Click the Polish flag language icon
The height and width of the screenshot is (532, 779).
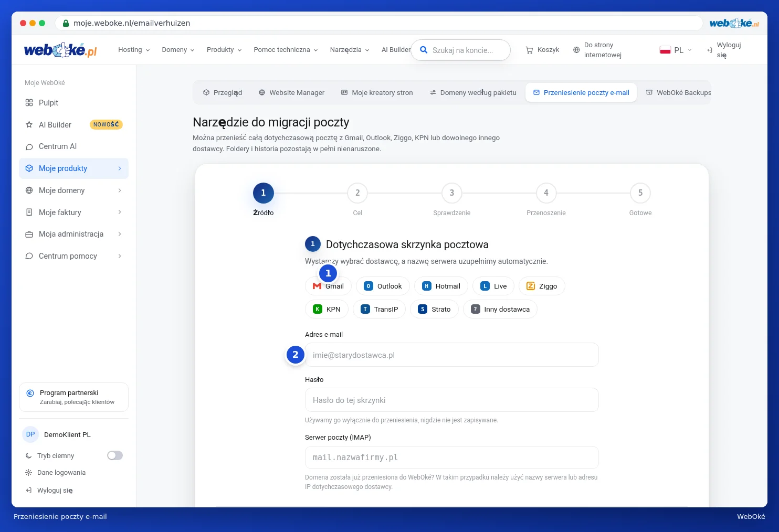(665, 50)
